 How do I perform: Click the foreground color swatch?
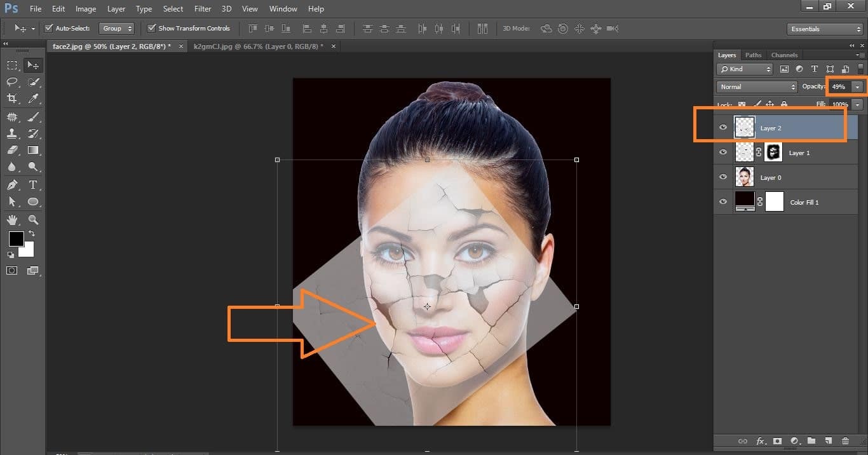tap(16, 239)
